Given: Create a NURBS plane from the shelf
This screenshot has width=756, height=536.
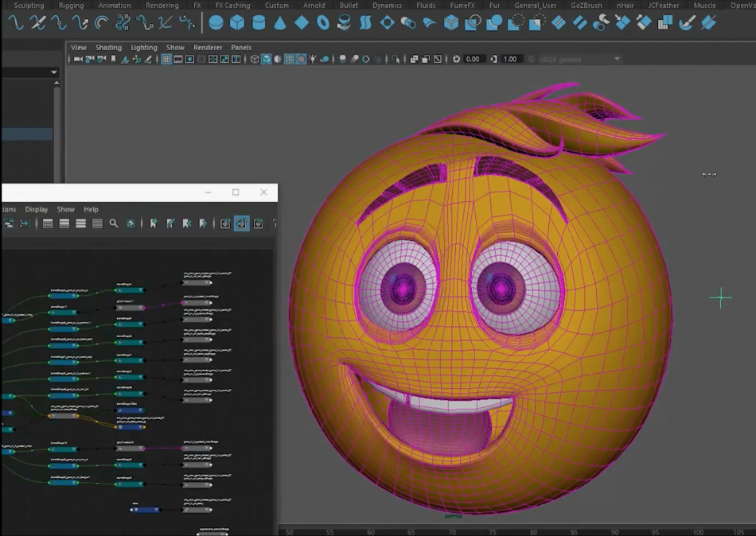Looking at the screenshot, I should coord(302,22).
